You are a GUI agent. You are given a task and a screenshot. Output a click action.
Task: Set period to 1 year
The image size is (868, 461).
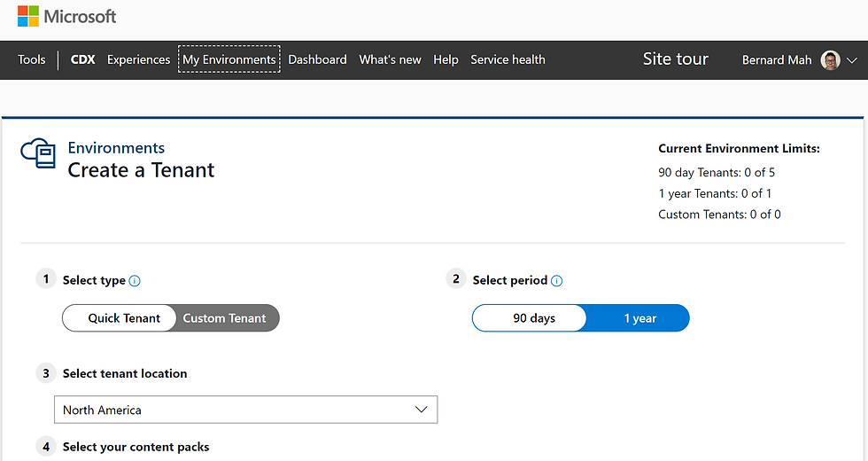click(x=639, y=318)
